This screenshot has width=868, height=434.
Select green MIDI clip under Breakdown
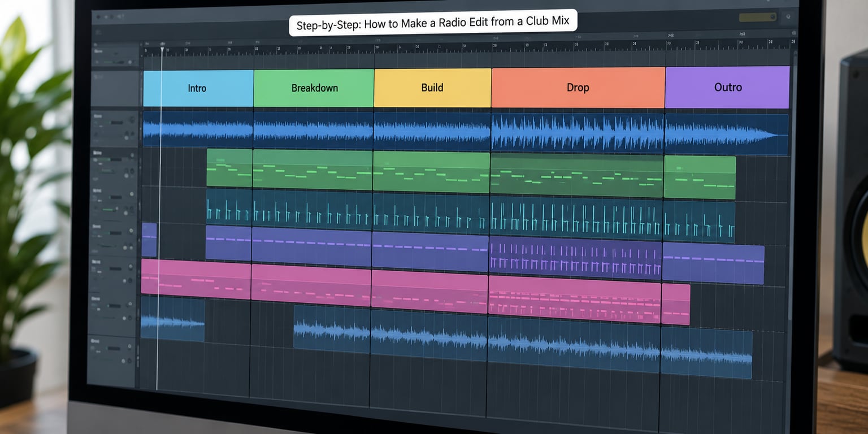tap(313, 170)
